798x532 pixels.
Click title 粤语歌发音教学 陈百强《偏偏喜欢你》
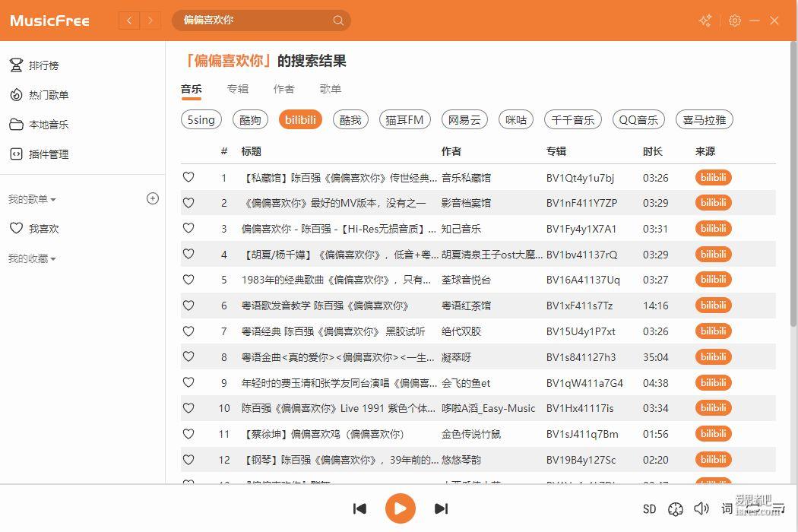pyautogui.click(x=325, y=306)
